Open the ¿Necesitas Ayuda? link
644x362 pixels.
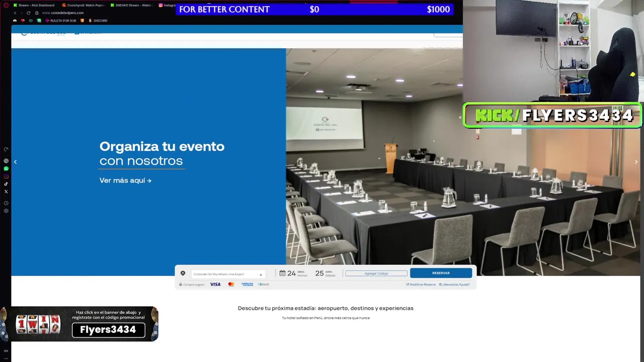[454, 285]
